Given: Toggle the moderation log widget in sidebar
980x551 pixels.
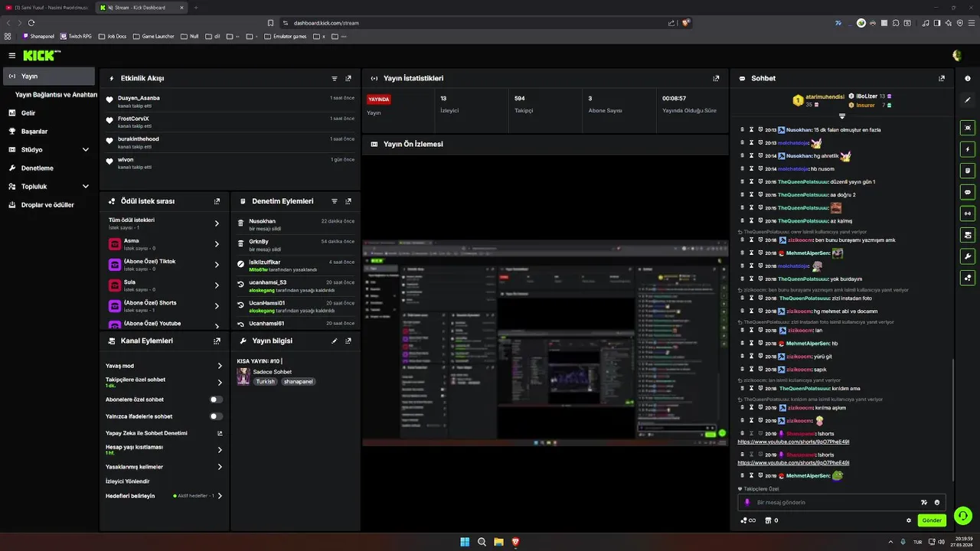Looking at the screenshot, I should pyautogui.click(x=968, y=171).
